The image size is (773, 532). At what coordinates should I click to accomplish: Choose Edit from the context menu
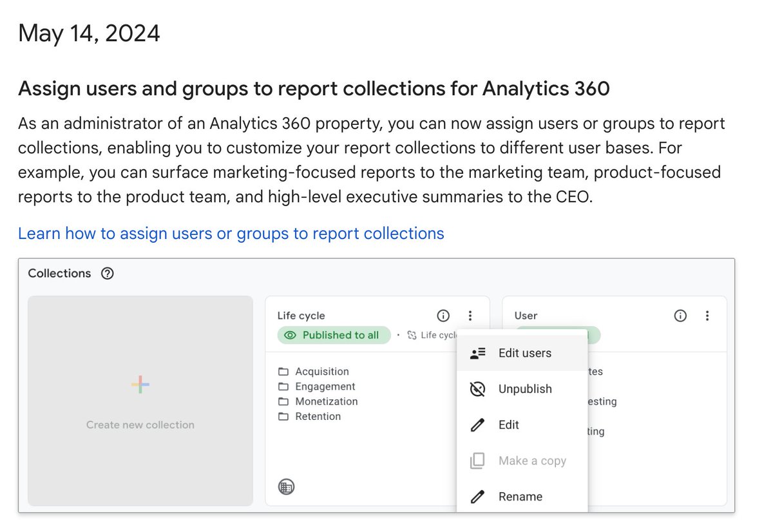point(522,425)
